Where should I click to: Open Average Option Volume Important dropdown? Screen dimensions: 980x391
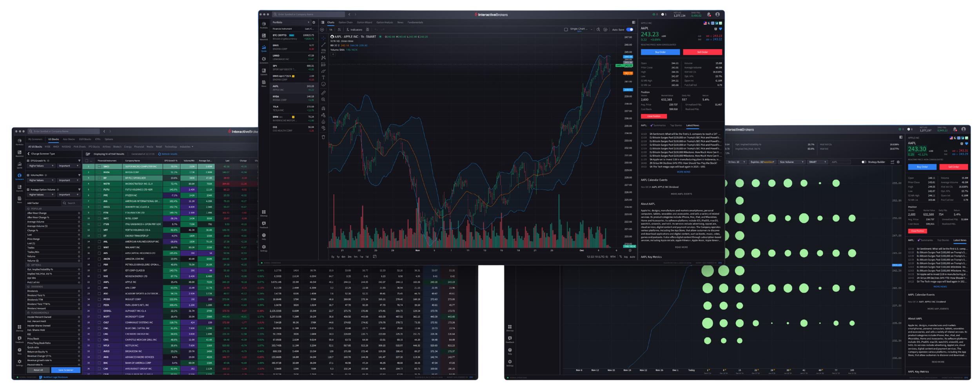pyautogui.click(x=68, y=195)
